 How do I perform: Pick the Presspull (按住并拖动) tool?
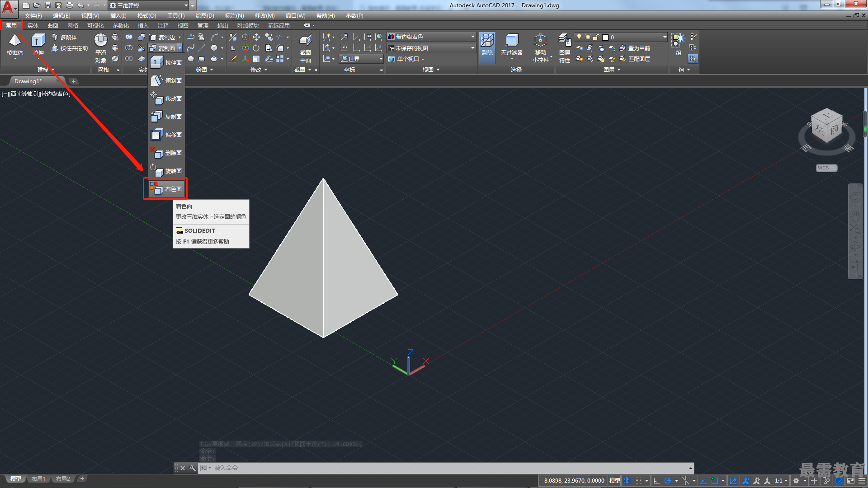[x=70, y=48]
